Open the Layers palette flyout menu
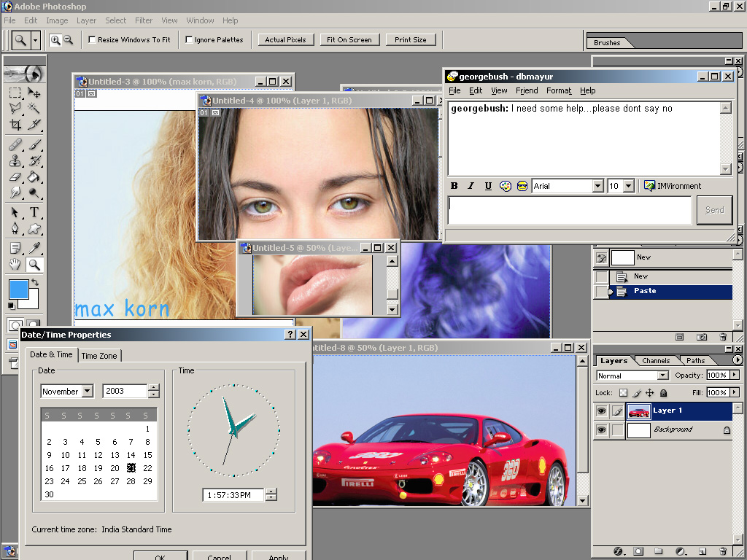The width and height of the screenshot is (747, 560). click(738, 360)
